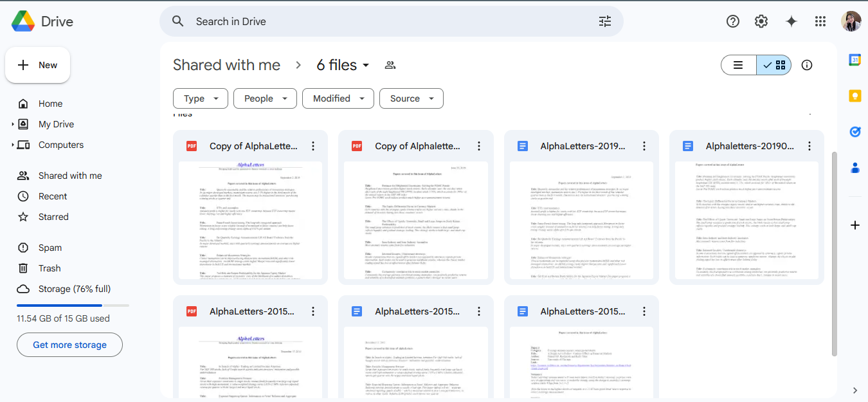Expand the My Drive tree arrow
This screenshot has height=402, width=868.
tap(13, 124)
